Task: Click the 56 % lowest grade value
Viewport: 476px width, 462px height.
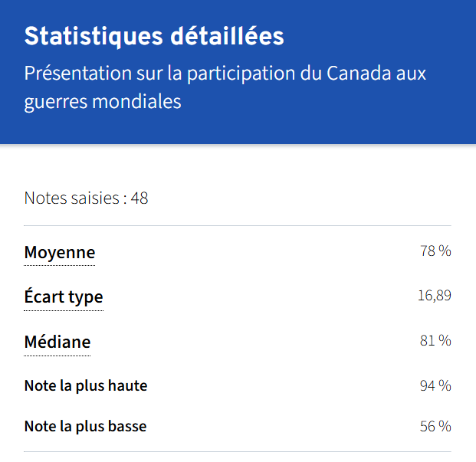Action: 435,426
